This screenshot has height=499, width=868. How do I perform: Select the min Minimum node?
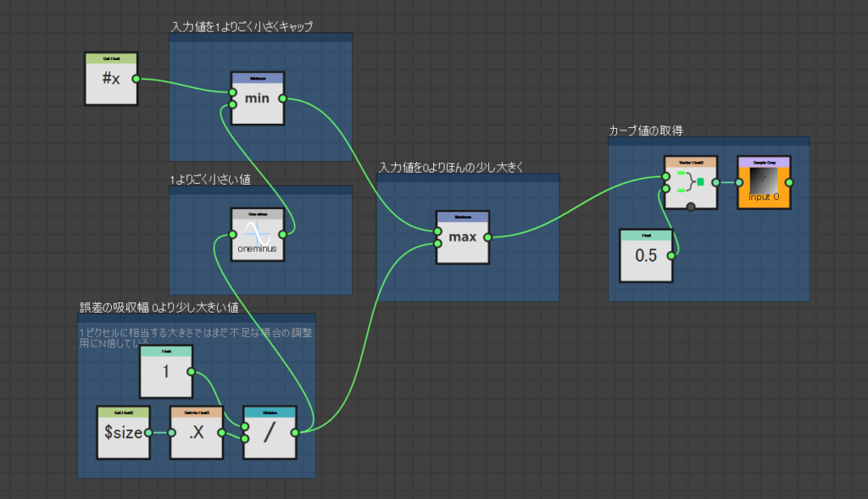point(257,99)
